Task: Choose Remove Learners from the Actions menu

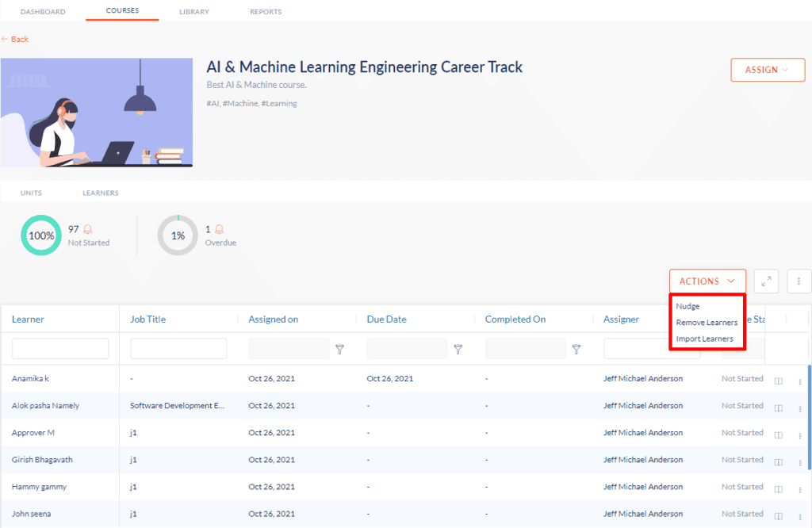Action: point(707,323)
